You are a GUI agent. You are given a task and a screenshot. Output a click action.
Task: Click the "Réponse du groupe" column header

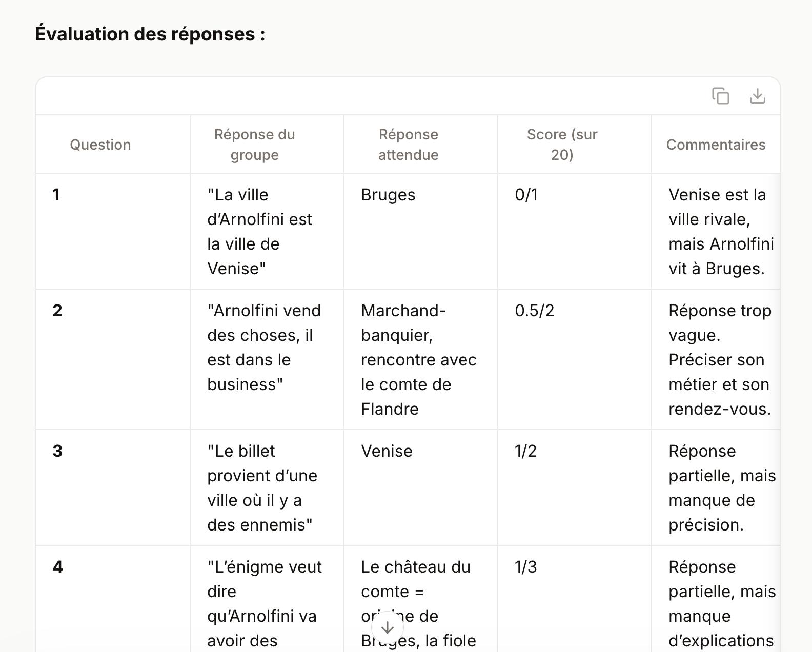254,145
